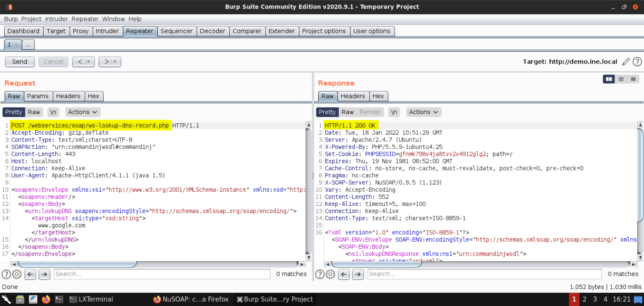Switch to request Params tab

pos(38,96)
